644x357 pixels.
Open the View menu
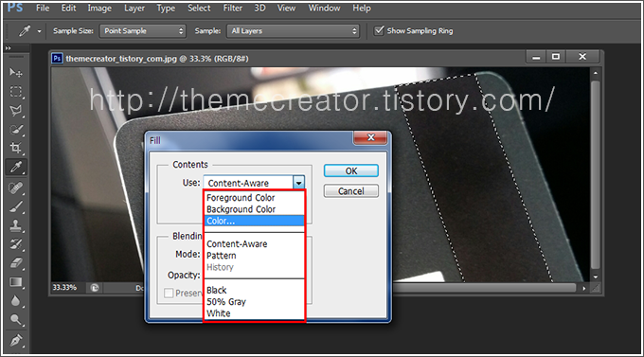[286, 9]
